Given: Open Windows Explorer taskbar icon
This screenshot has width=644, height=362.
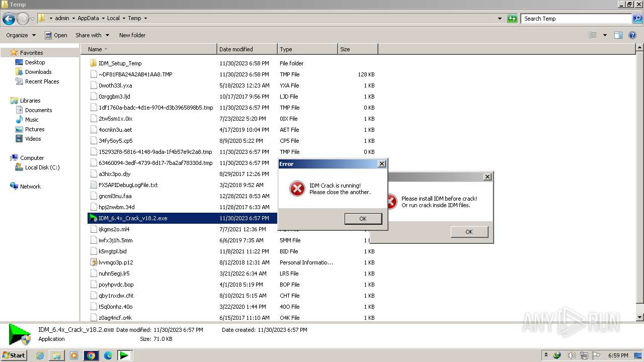Looking at the screenshot, I should coord(57,355).
